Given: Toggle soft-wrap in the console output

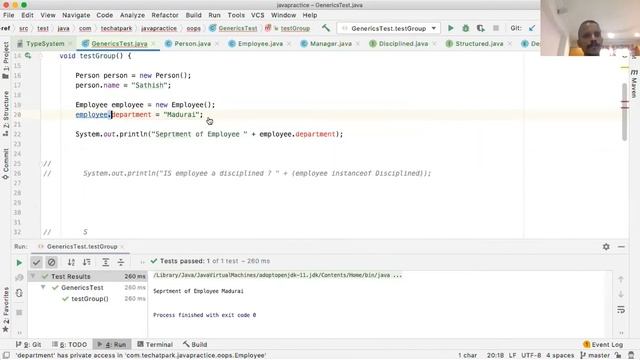Looking at the screenshot, I should 621,310.
